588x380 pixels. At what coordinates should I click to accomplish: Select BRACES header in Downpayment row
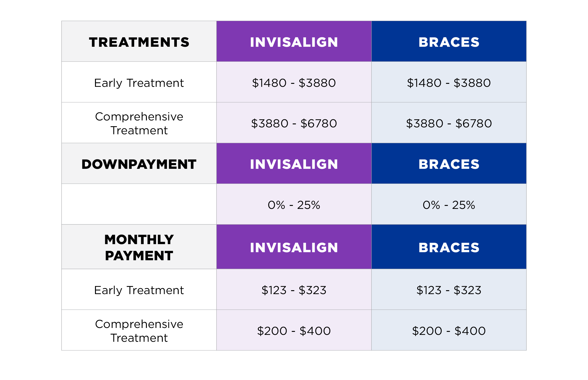[449, 163]
